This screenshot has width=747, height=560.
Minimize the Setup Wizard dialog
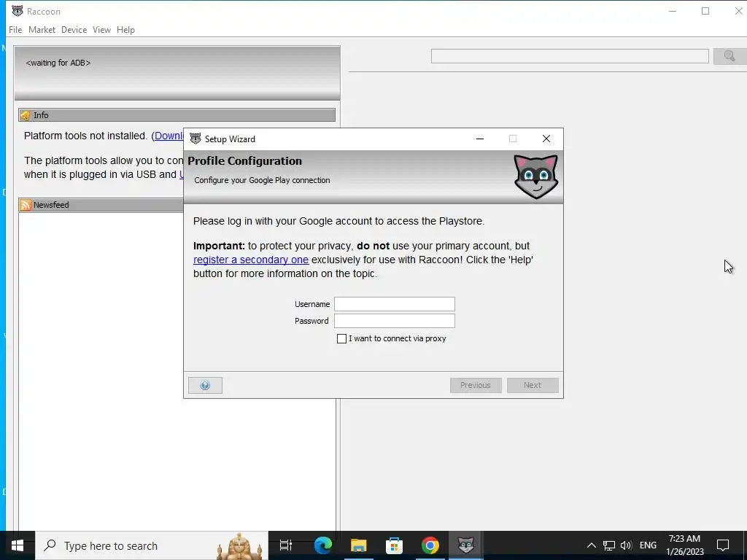tap(480, 139)
